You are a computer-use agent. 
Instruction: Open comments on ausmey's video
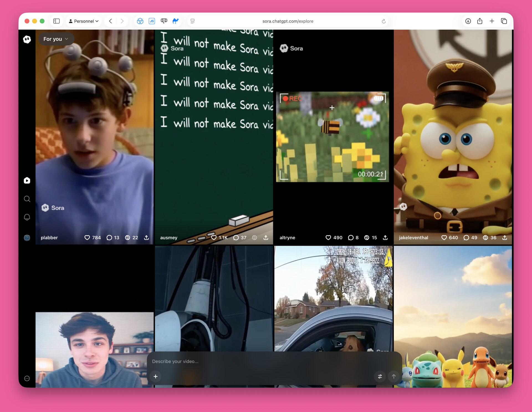click(x=236, y=238)
